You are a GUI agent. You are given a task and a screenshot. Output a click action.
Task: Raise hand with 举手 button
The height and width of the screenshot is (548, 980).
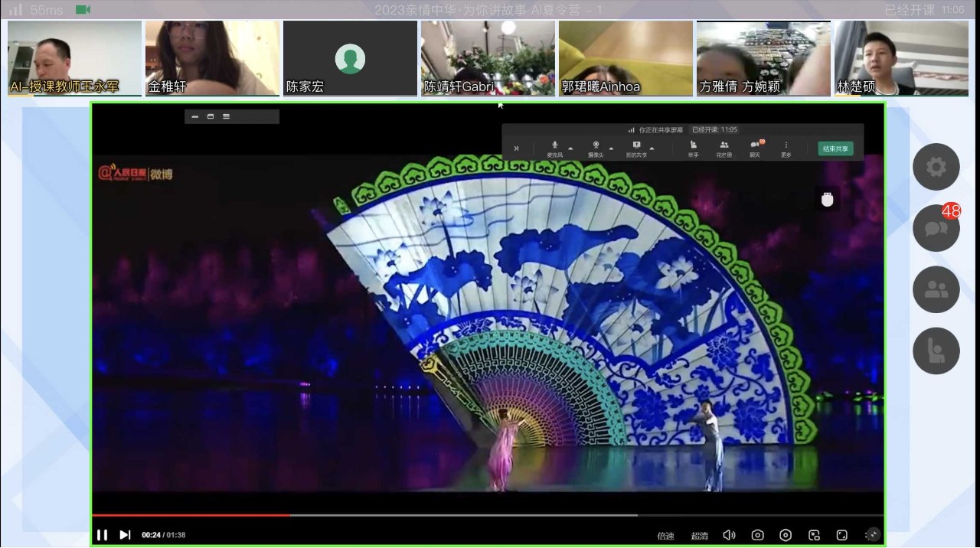click(x=694, y=148)
